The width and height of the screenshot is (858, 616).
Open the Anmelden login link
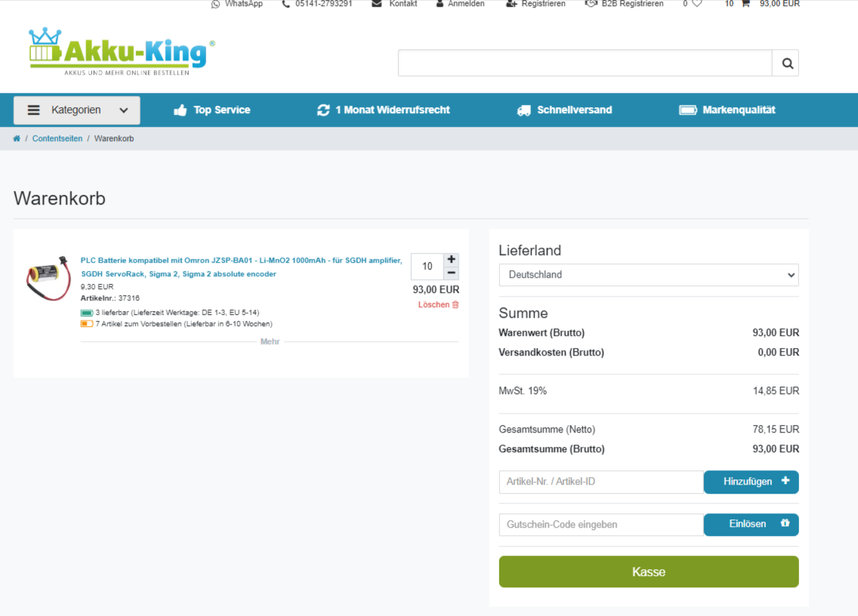460,4
